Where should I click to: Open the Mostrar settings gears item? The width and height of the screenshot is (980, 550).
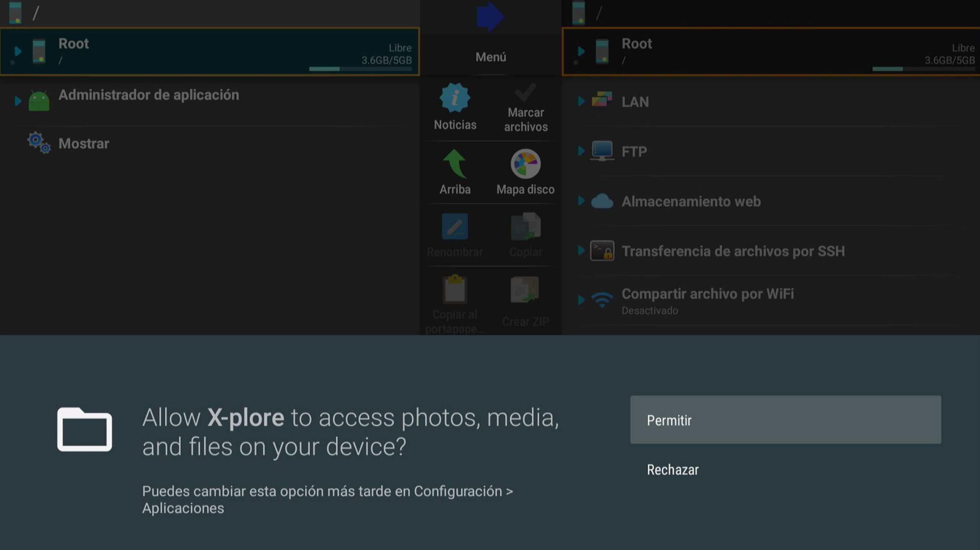(x=84, y=144)
